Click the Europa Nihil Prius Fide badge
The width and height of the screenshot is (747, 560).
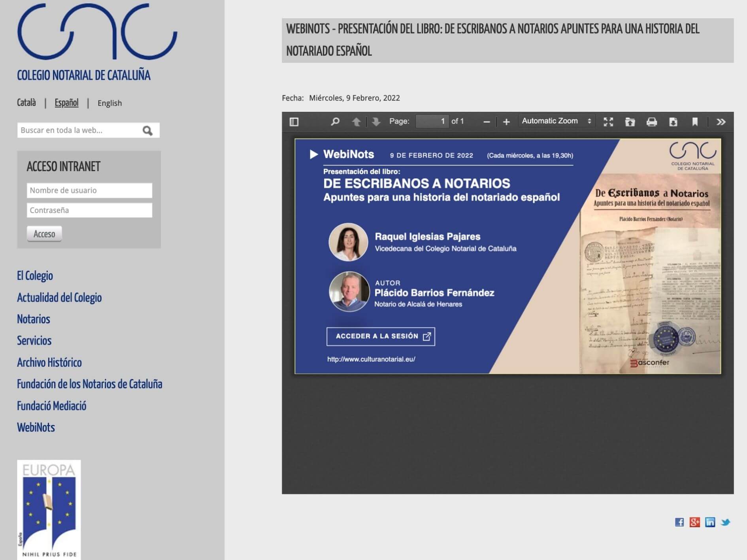tap(49, 509)
